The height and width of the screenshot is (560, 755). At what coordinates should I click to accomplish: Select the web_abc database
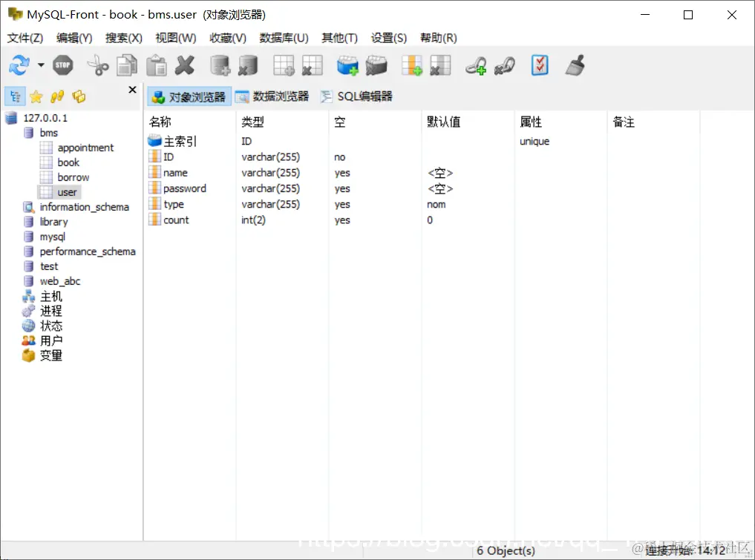59,281
